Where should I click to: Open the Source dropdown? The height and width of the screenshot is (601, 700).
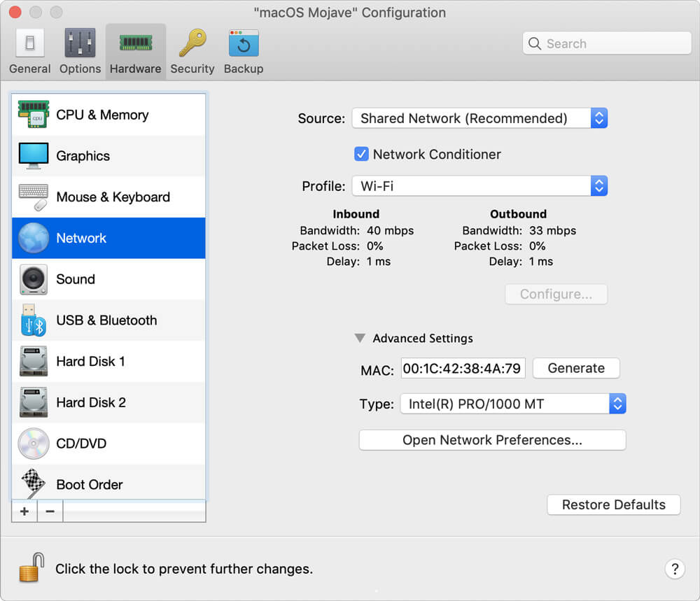tap(598, 118)
